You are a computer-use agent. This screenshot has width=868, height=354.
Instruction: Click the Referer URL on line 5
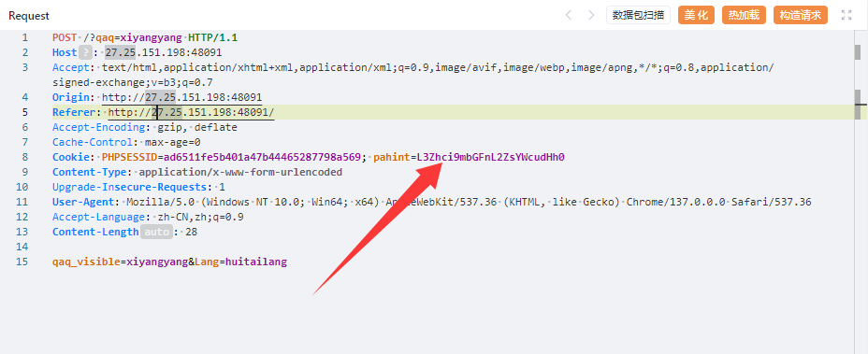(191, 112)
